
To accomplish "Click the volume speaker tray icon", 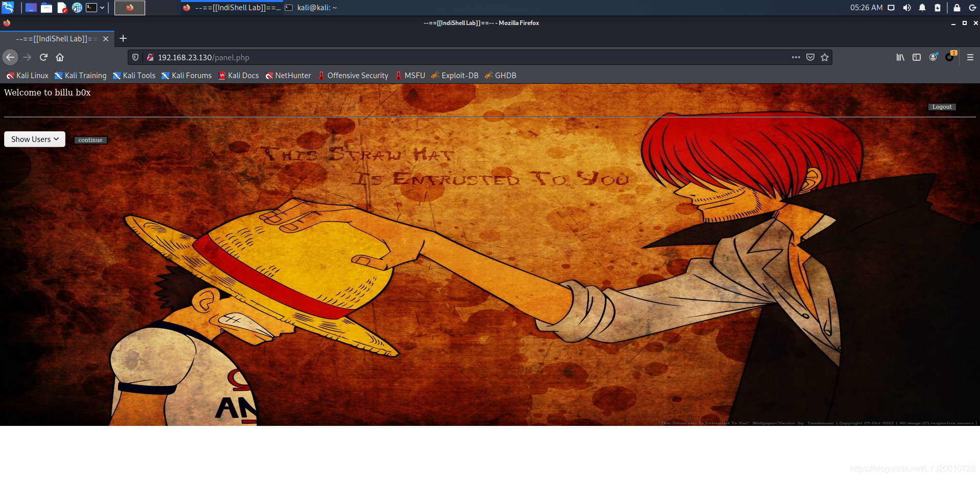I will (906, 8).
